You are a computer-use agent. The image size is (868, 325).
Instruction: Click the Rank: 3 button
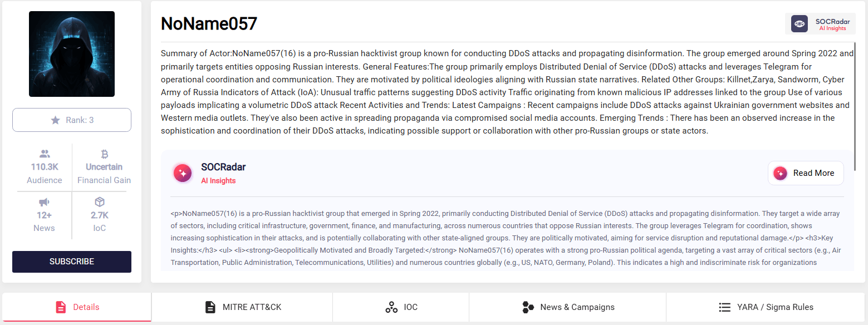(72, 120)
